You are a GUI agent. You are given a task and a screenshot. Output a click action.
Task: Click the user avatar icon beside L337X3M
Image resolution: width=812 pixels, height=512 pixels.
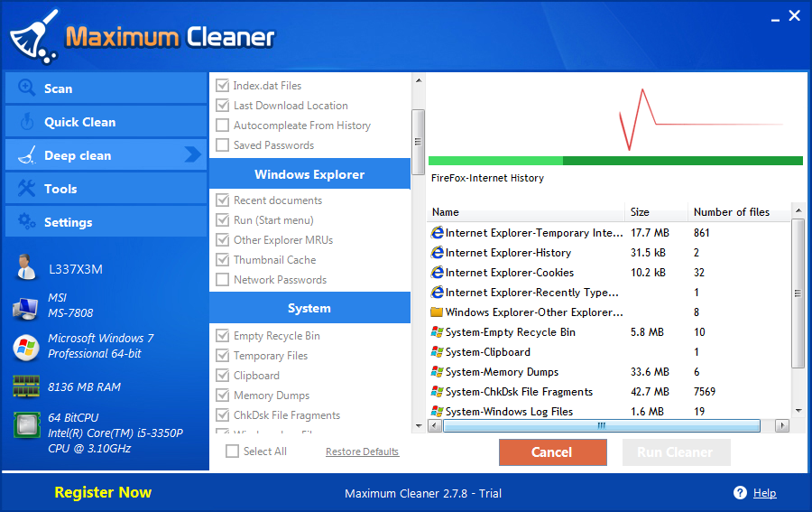[26, 267]
